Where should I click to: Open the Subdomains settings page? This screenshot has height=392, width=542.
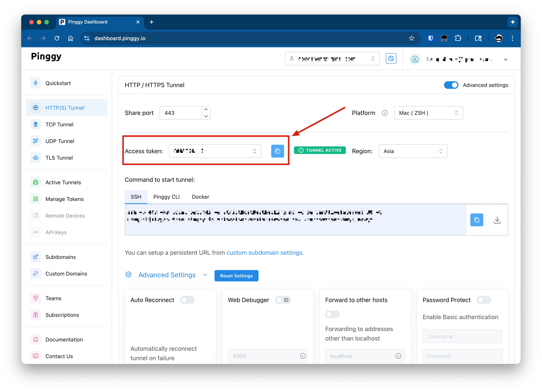[x=67, y=257]
